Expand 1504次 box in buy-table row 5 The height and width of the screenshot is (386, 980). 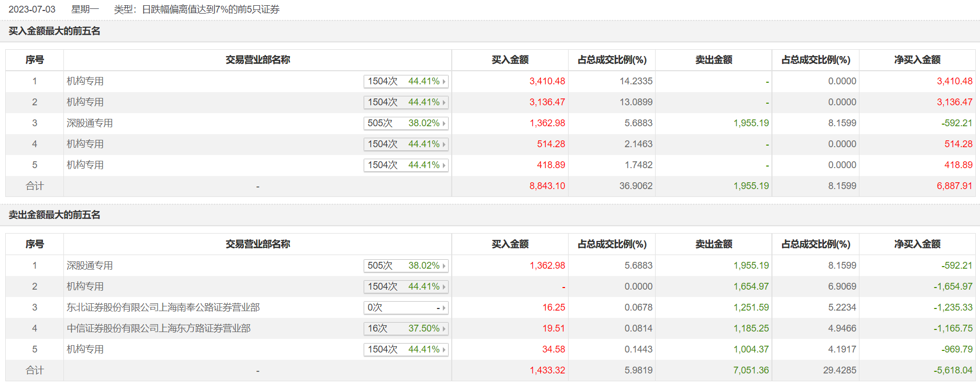[406, 166]
